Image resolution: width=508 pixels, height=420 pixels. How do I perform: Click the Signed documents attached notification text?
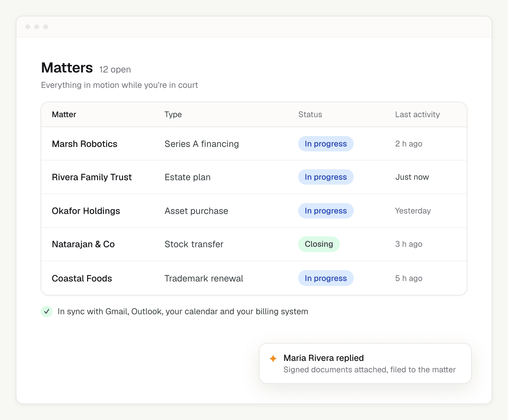(369, 370)
